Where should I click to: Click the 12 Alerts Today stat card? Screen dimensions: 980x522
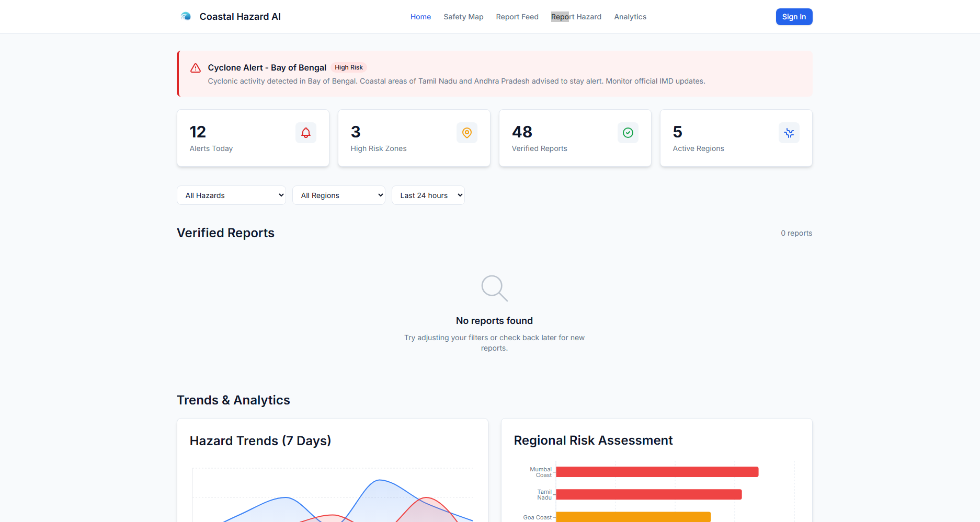[x=253, y=137]
